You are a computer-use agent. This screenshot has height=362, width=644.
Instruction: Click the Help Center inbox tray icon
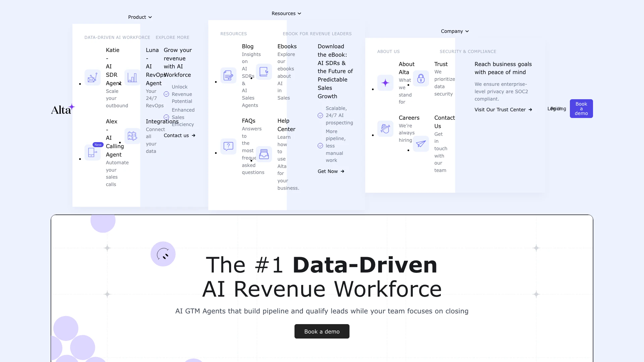click(x=264, y=154)
